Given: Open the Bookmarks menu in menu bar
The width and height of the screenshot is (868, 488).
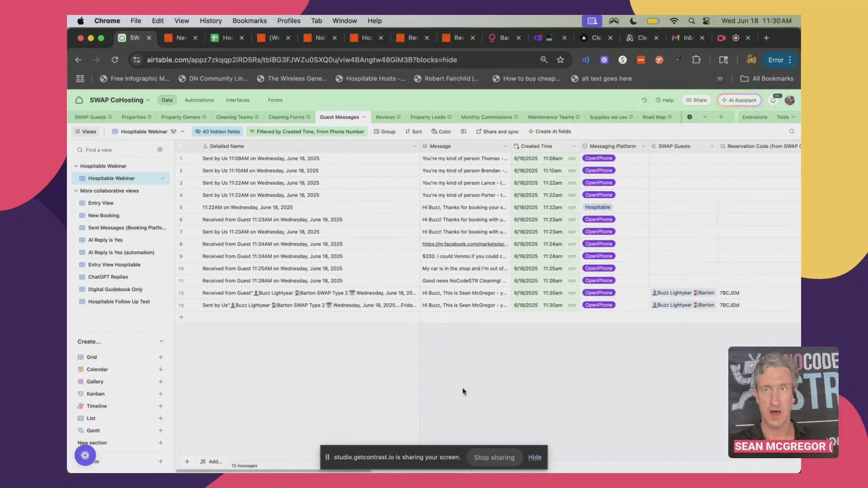Looking at the screenshot, I should (250, 21).
